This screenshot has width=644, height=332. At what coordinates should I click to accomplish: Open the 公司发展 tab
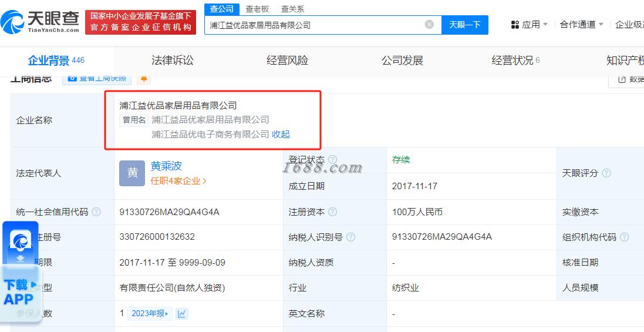tap(403, 61)
